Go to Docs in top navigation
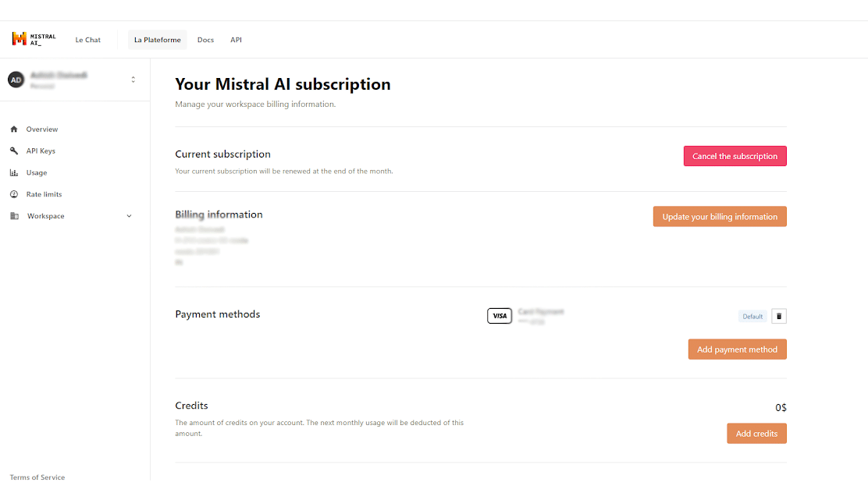The height and width of the screenshot is (500, 868). click(205, 40)
